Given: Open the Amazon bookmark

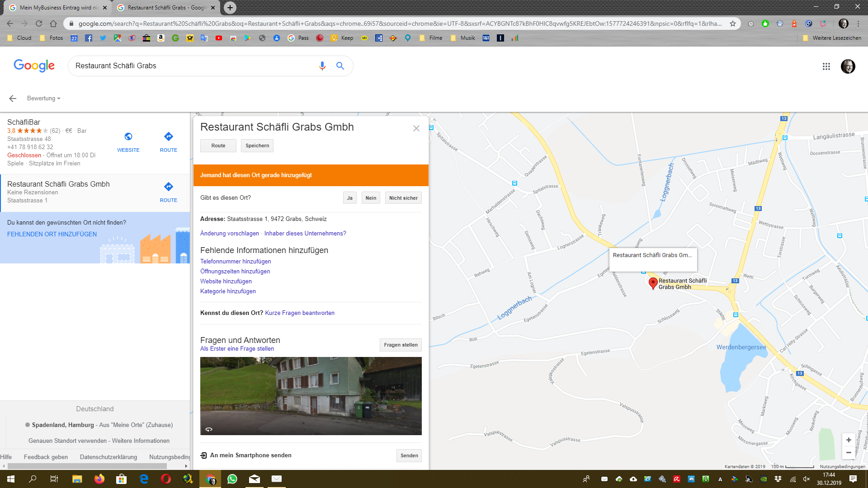Looking at the screenshot, I should (161, 38).
